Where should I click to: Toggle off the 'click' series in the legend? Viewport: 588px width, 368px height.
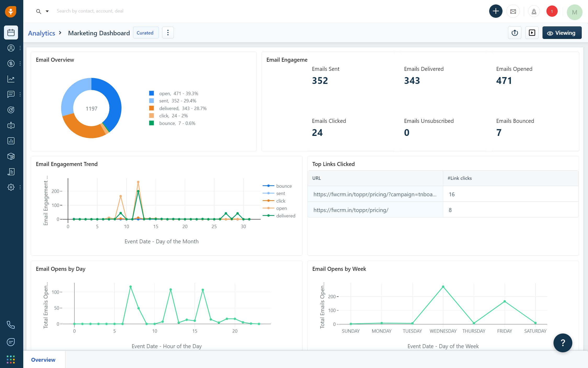[x=281, y=201]
